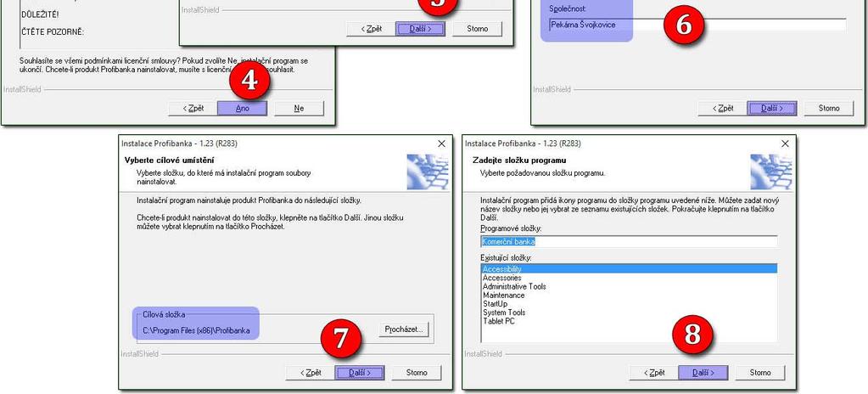Click Zpět in target location dialog
The image size is (868, 394).
coord(311,373)
